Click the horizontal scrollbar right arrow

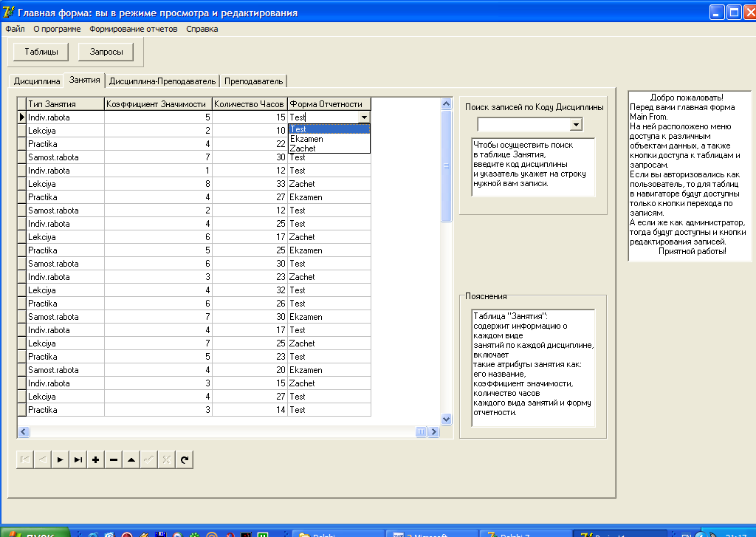point(433,432)
